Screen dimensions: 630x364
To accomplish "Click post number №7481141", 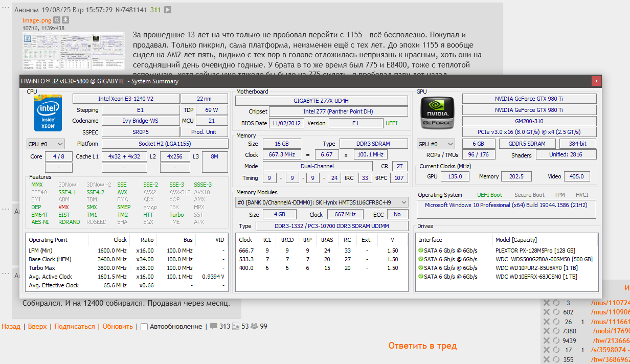I will coord(130,10).
